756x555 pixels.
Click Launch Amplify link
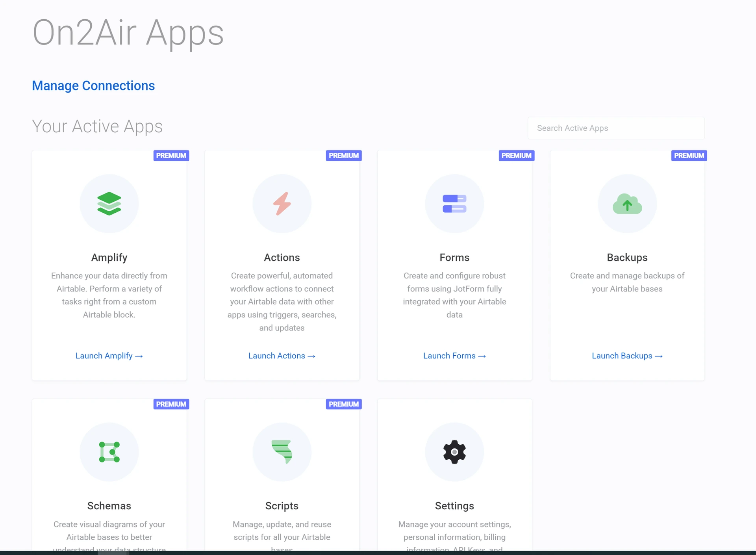109,356
